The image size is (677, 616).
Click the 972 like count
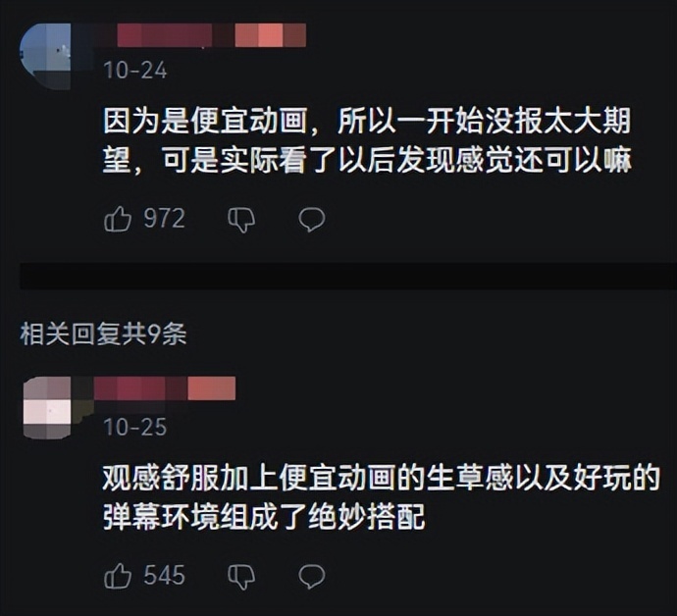tap(165, 219)
